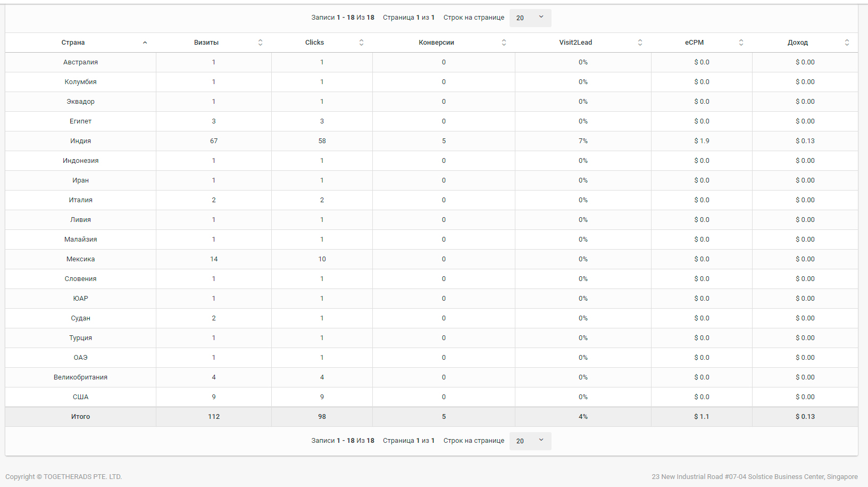The width and height of the screenshot is (868, 487).
Task: Click the Доход column header text
Action: (797, 43)
